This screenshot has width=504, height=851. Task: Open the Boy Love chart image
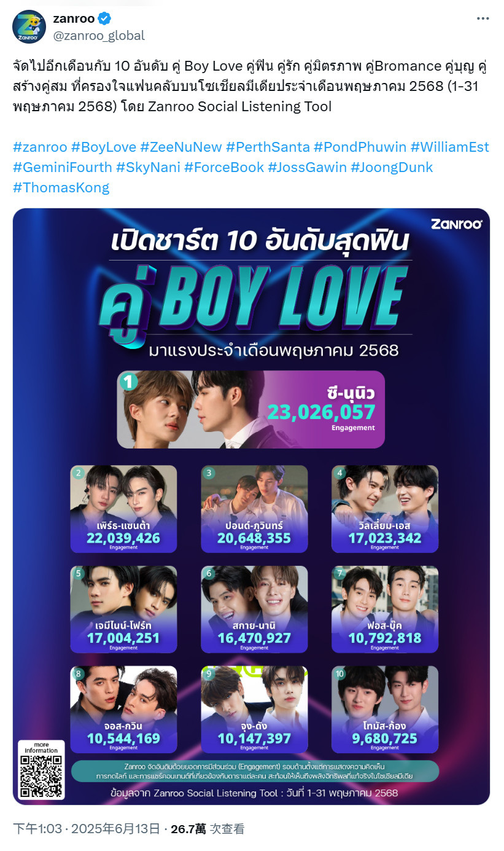pos(251,506)
